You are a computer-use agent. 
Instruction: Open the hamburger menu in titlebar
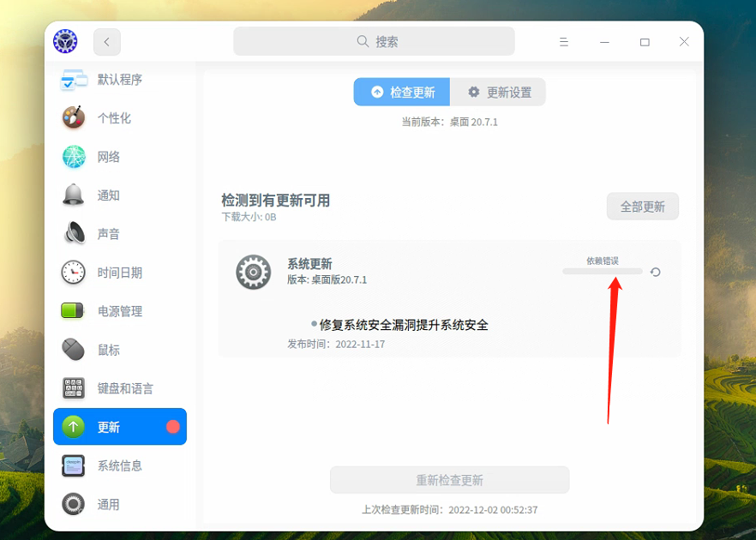[x=564, y=40]
